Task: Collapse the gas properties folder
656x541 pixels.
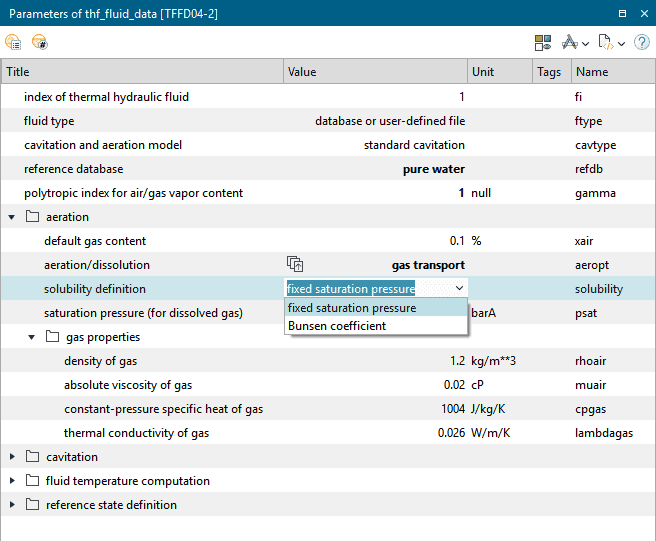Action: 31,337
